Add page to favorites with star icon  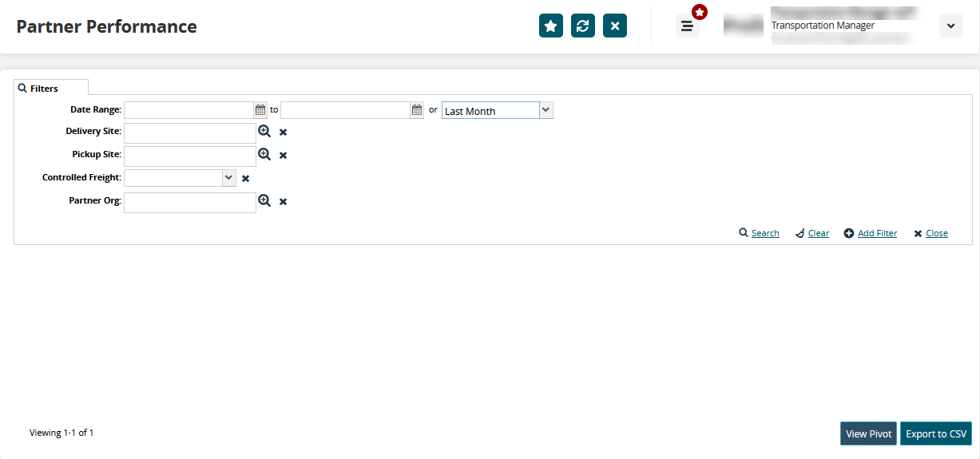pyautogui.click(x=551, y=26)
